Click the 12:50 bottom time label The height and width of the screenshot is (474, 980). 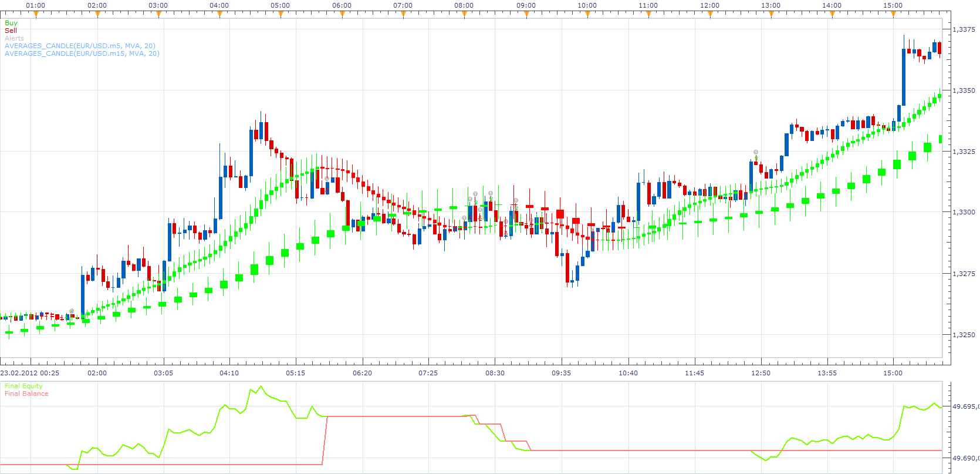(x=761, y=373)
